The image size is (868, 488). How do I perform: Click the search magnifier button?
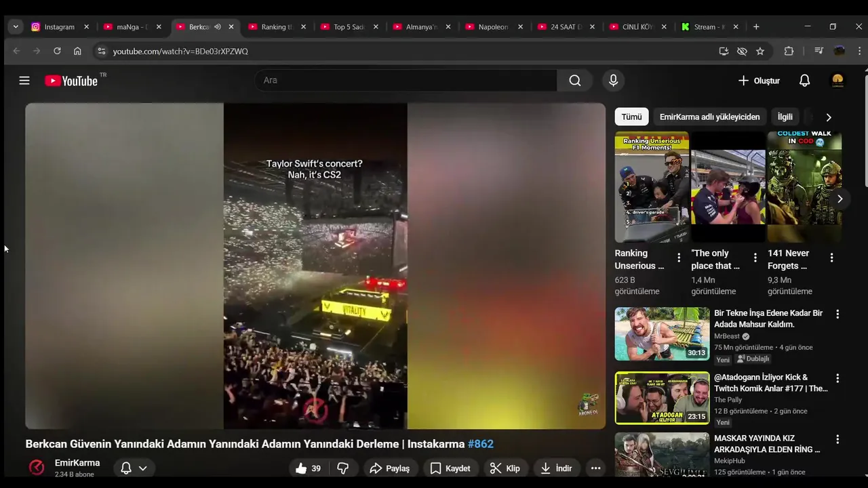coord(575,81)
